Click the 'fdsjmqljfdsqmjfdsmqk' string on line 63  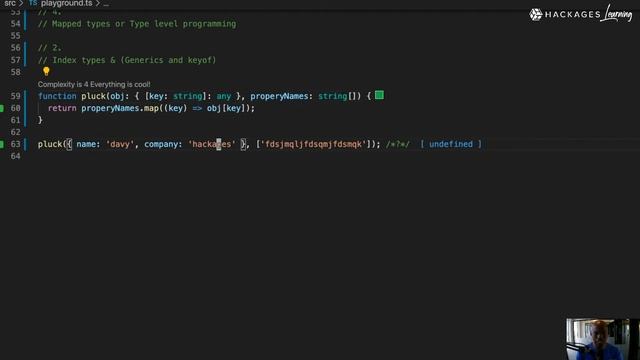pyautogui.click(x=313, y=144)
